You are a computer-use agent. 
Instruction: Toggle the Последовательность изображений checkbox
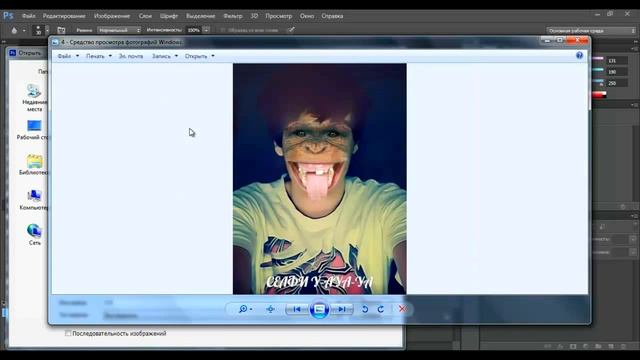(68, 333)
